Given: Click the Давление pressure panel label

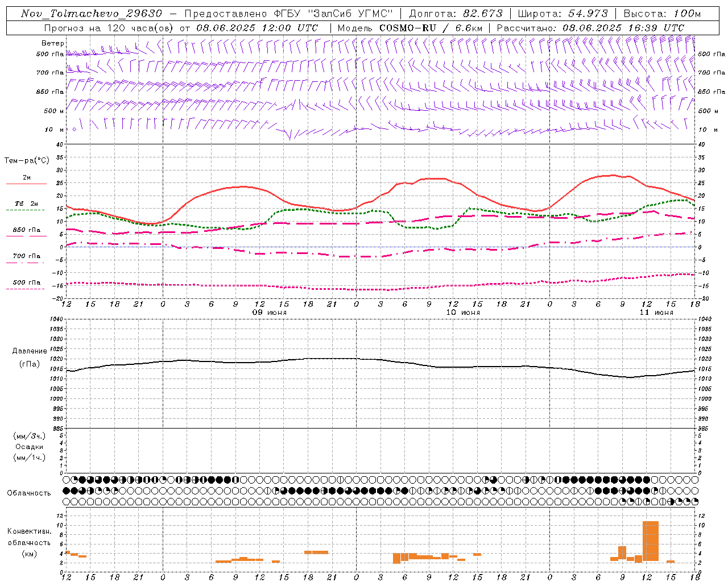Looking at the screenshot, I should coord(30,351).
